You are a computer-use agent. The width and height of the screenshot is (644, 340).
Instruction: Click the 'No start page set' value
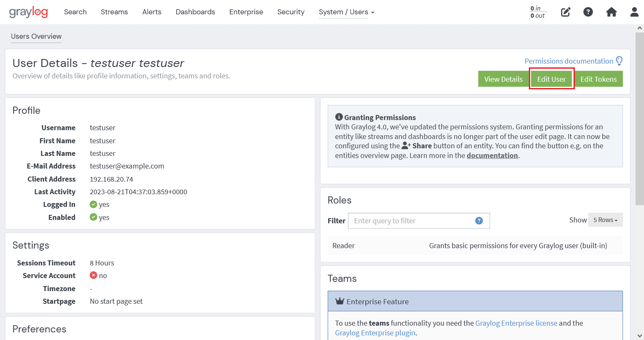116,301
